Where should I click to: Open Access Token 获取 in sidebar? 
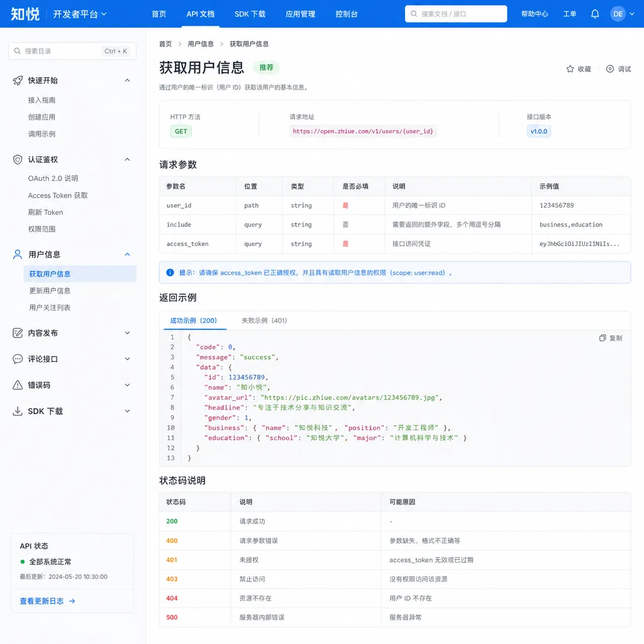(x=58, y=196)
